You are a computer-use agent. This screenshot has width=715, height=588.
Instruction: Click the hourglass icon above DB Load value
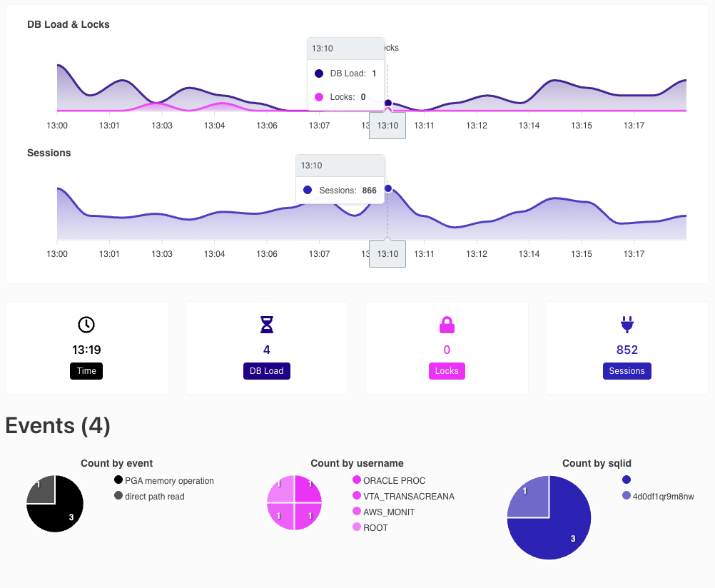coord(267,325)
